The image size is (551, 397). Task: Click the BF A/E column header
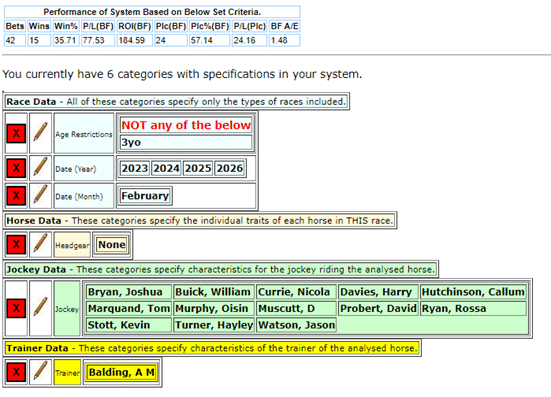tap(285, 26)
